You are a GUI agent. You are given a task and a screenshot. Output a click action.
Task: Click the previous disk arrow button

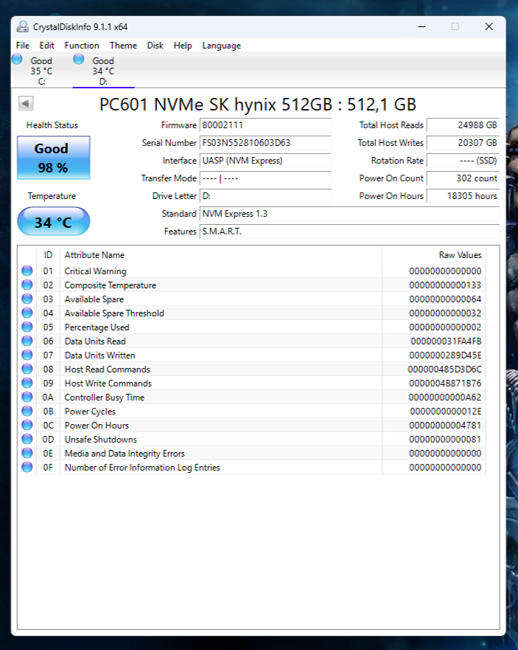click(26, 103)
